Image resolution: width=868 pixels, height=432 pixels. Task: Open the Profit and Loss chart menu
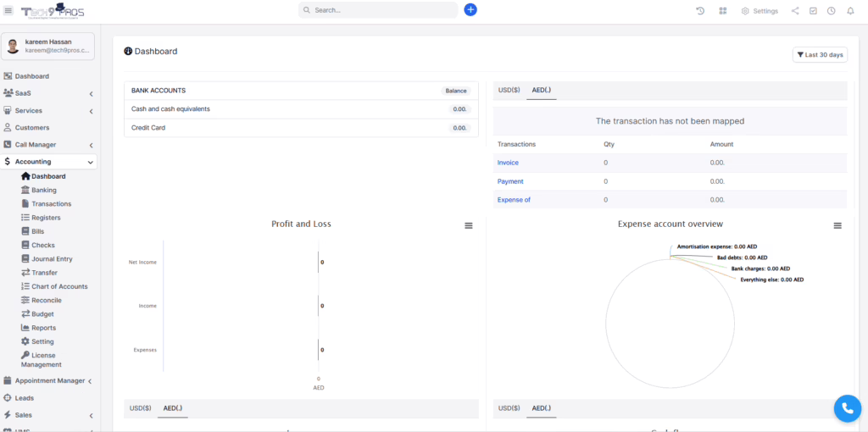click(469, 225)
